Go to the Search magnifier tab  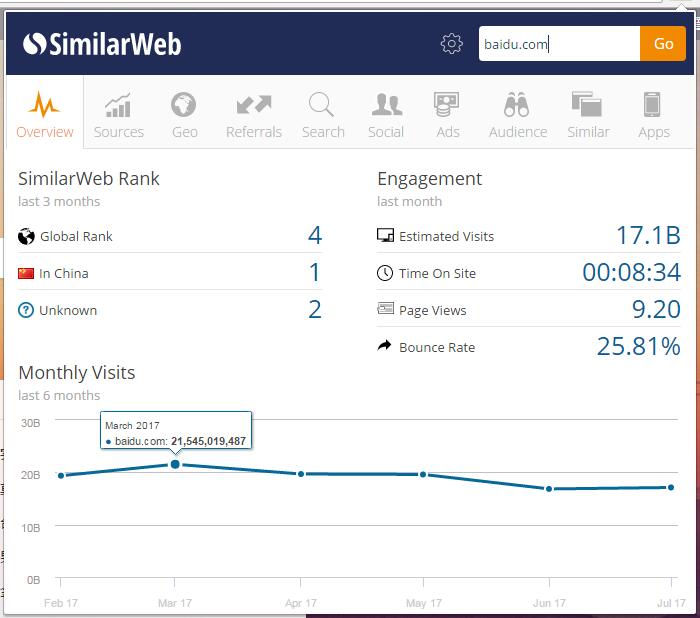[323, 115]
